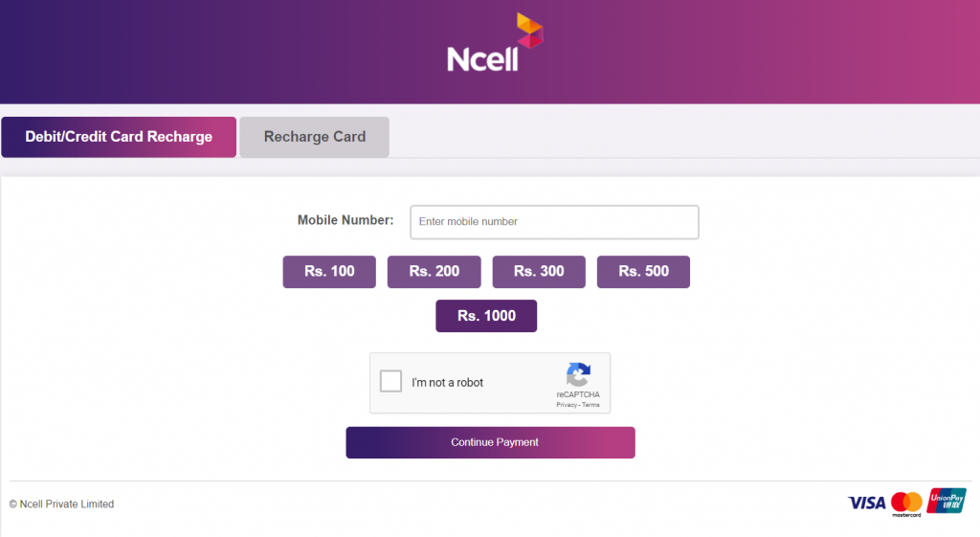The image size is (980, 537).
Task: Click the Visa card icon
Action: [866, 503]
